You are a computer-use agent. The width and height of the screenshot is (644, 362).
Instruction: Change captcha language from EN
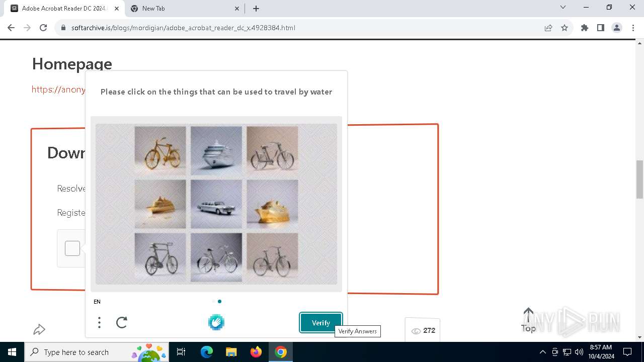point(97,302)
